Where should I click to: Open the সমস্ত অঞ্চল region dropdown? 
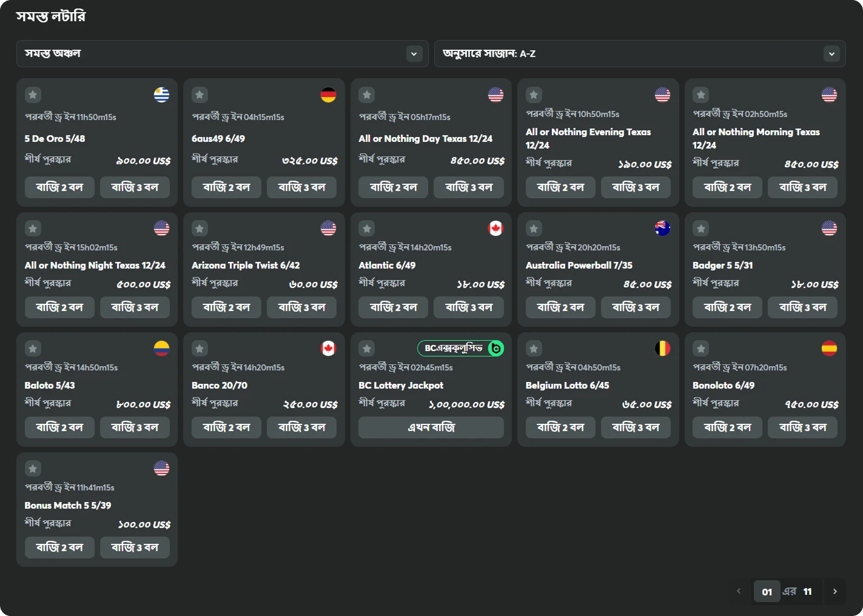tap(222, 54)
